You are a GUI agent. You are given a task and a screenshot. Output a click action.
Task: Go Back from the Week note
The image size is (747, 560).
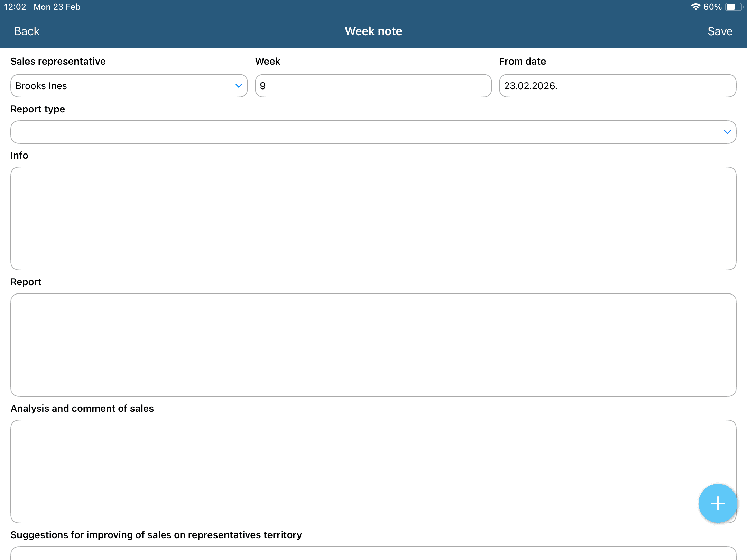[x=27, y=31]
